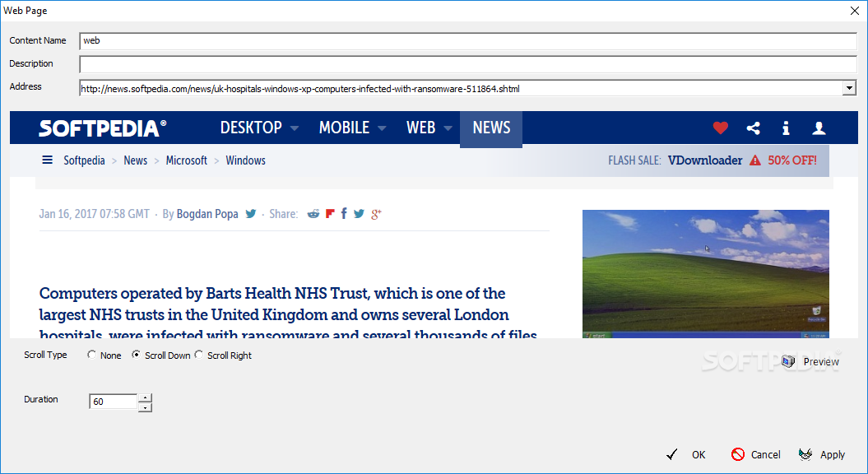Open the WEB navigation tab
The width and height of the screenshot is (868, 474).
point(420,128)
